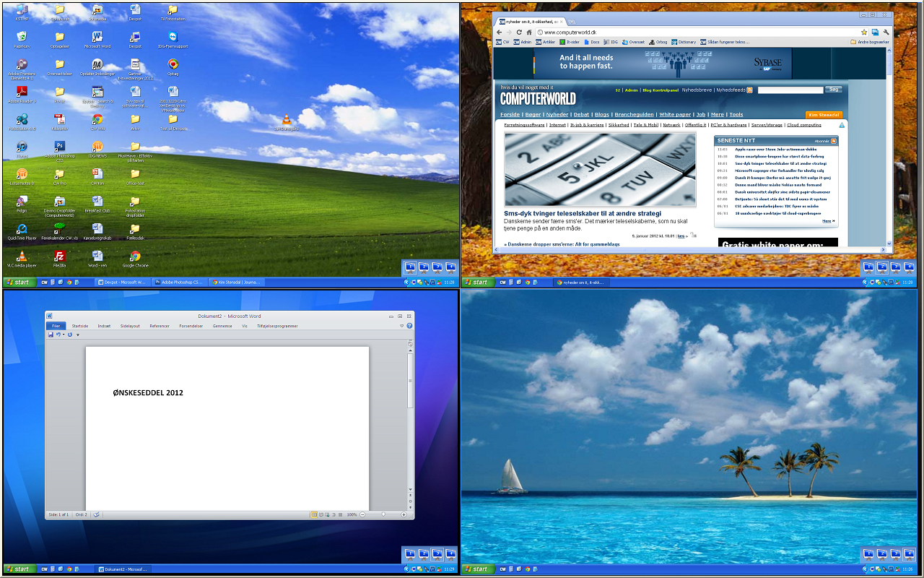Open the Papirkurv recycle bin icon
This screenshot has width=924, height=578.
click(x=22, y=40)
